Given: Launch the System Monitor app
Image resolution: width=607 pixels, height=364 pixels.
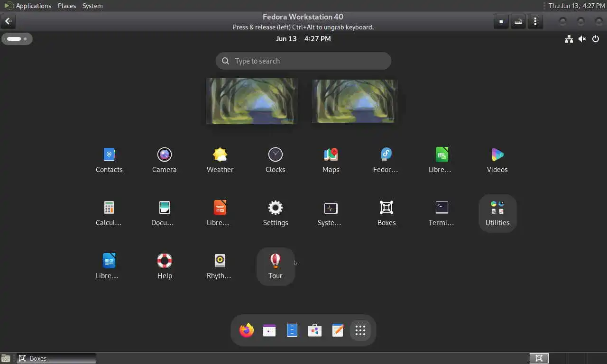Looking at the screenshot, I should pos(331,213).
